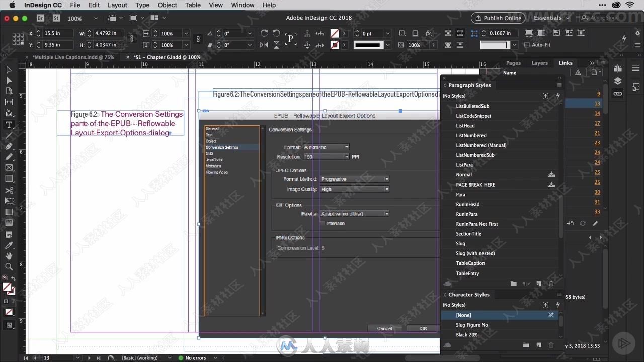The width and height of the screenshot is (644, 362).
Task: Select the Gap tool
Action: click(9, 102)
